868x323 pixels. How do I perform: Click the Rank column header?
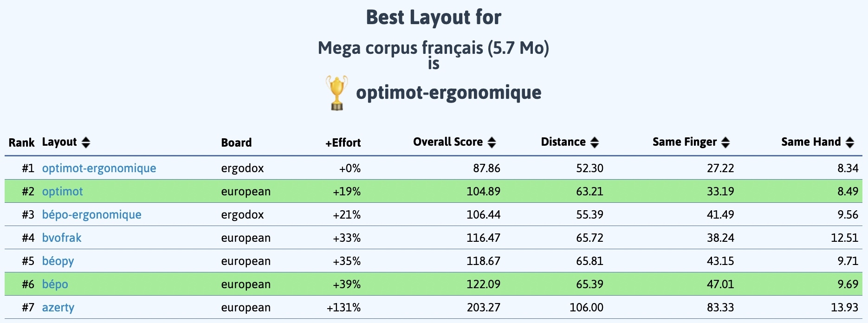[x=21, y=142]
